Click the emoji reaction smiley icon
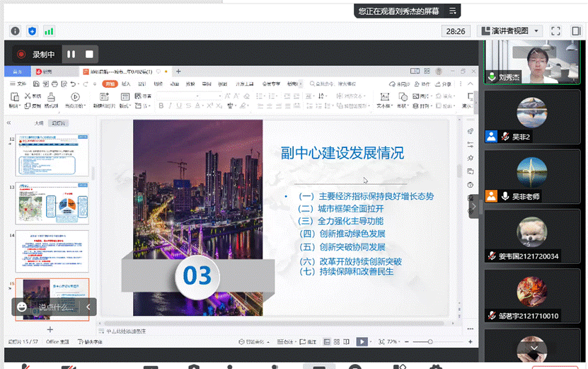The width and height of the screenshot is (588, 369). [23, 307]
